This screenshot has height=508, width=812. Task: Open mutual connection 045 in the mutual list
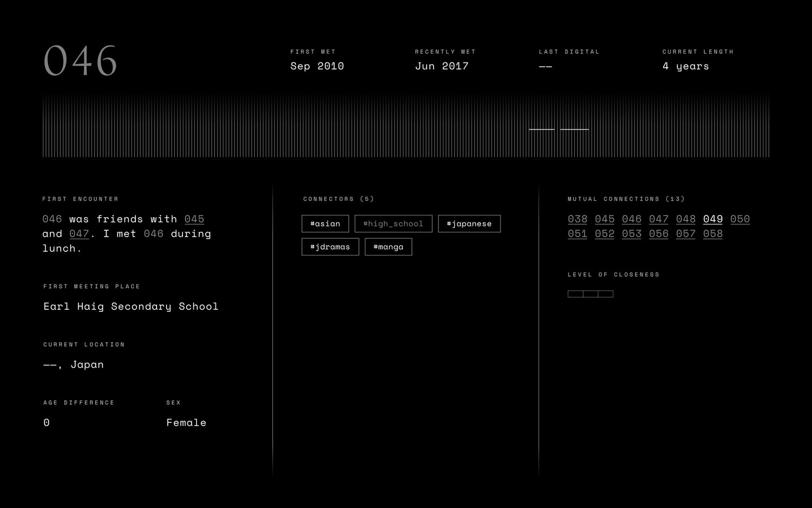(605, 219)
